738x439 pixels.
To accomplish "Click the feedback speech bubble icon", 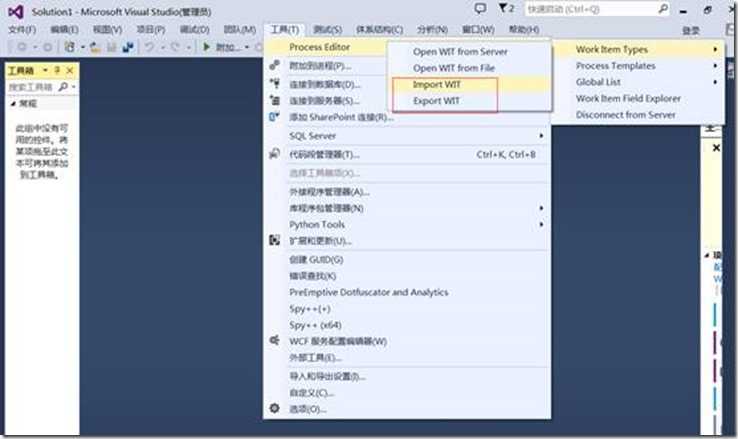I will pyautogui.click(x=480, y=8).
